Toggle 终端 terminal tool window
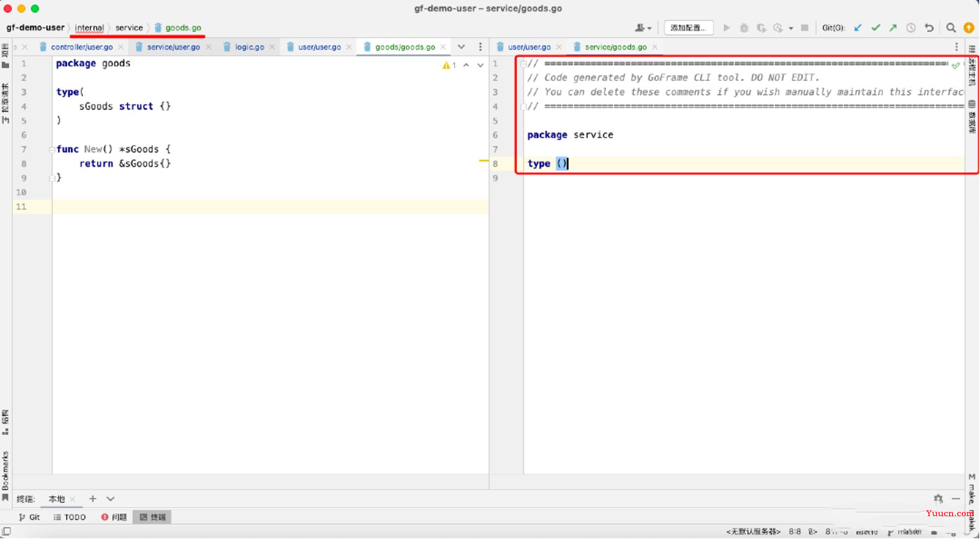 (152, 517)
